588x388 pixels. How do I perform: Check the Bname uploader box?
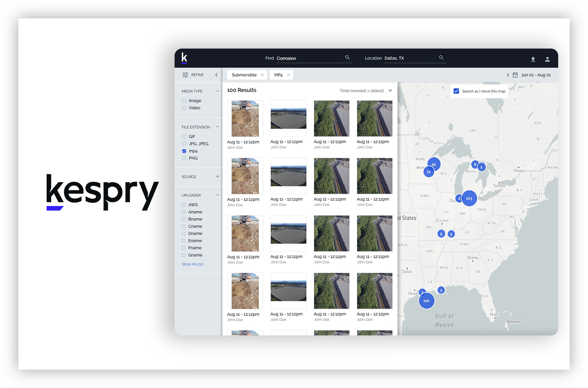[184, 219]
